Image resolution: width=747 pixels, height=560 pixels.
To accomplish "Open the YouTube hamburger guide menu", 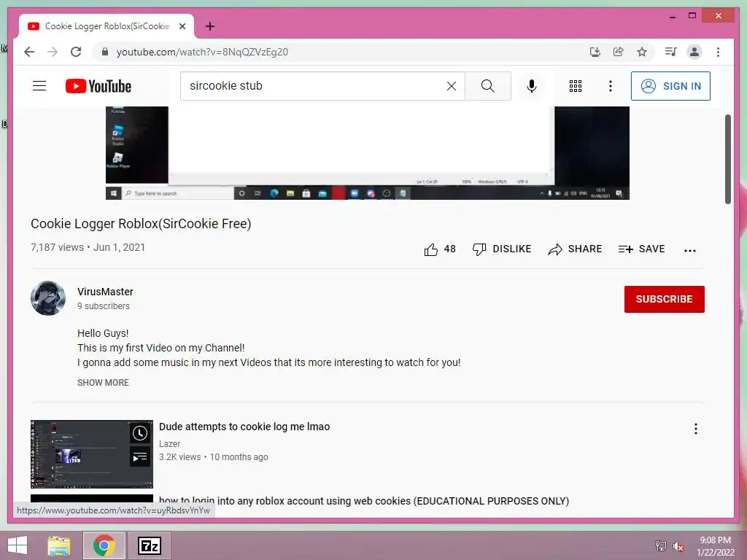I will tap(39, 86).
